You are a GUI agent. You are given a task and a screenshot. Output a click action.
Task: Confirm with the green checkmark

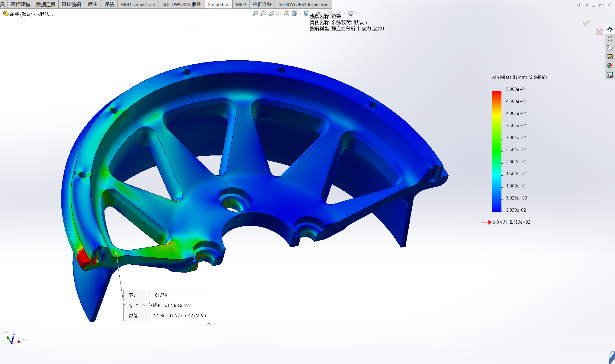(x=586, y=23)
